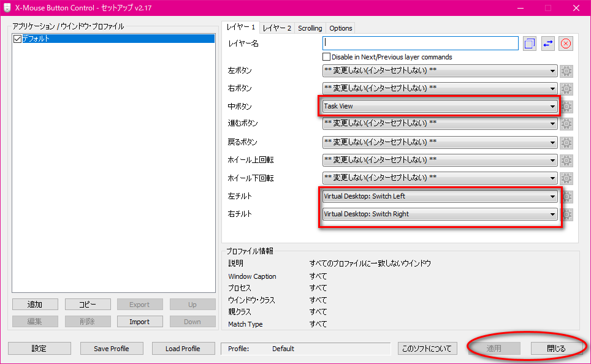Expand the Virtual Desktop: Switch Left dropdown
Screen dimensions: 591x364
pos(439,197)
